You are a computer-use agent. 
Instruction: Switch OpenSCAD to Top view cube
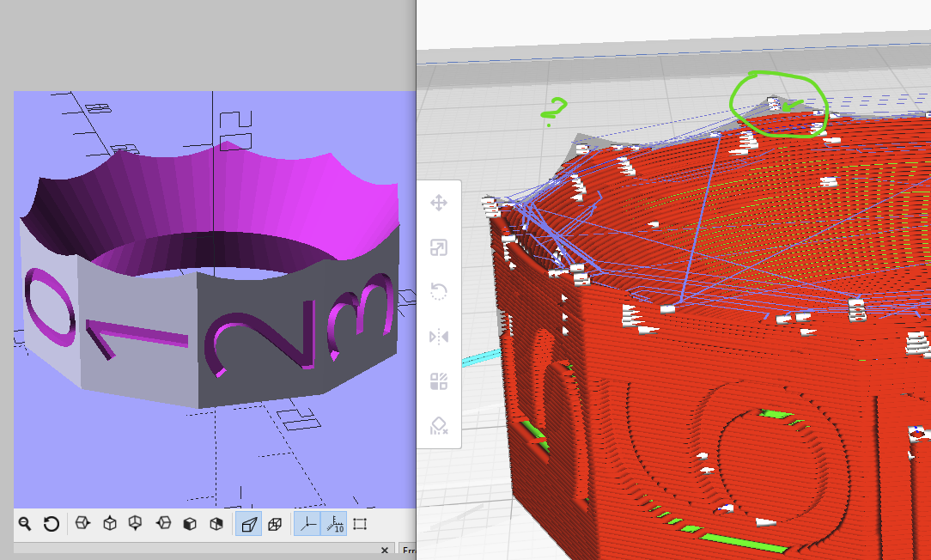[110, 524]
